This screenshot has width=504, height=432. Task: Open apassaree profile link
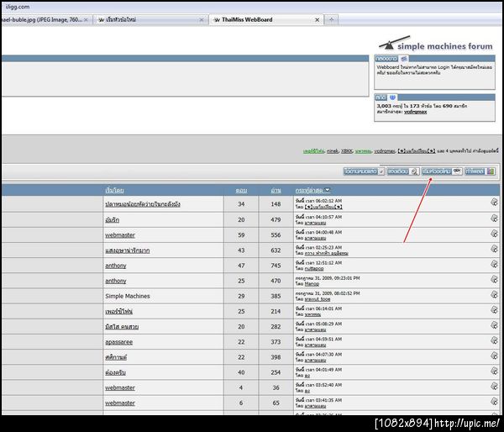click(x=119, y=342)
